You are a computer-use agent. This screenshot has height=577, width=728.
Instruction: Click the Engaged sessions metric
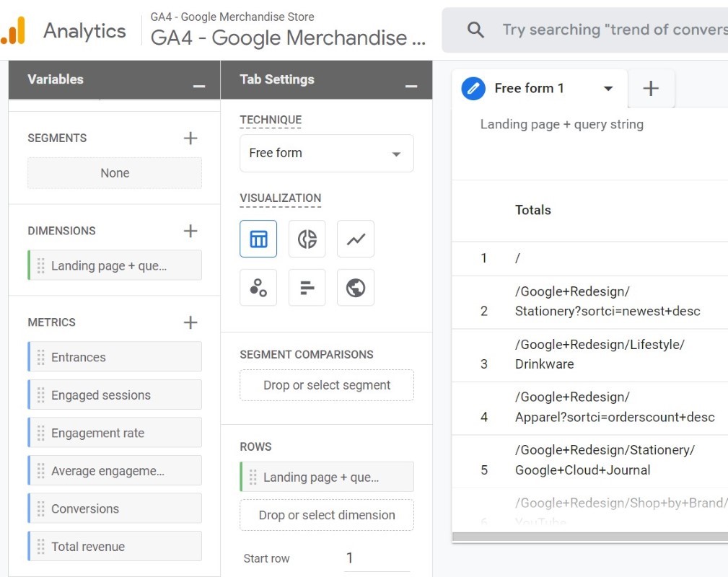[x=115, y=395]
